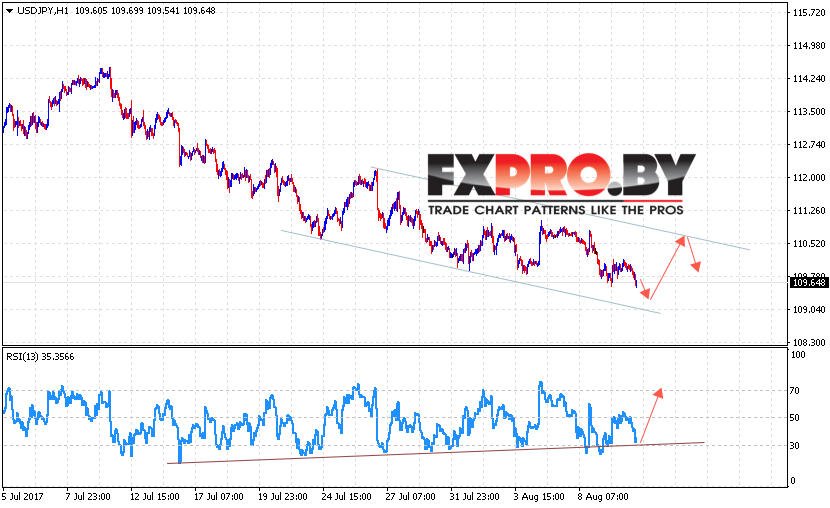Select the 27 Jul 07:00 time axis label

410,497
